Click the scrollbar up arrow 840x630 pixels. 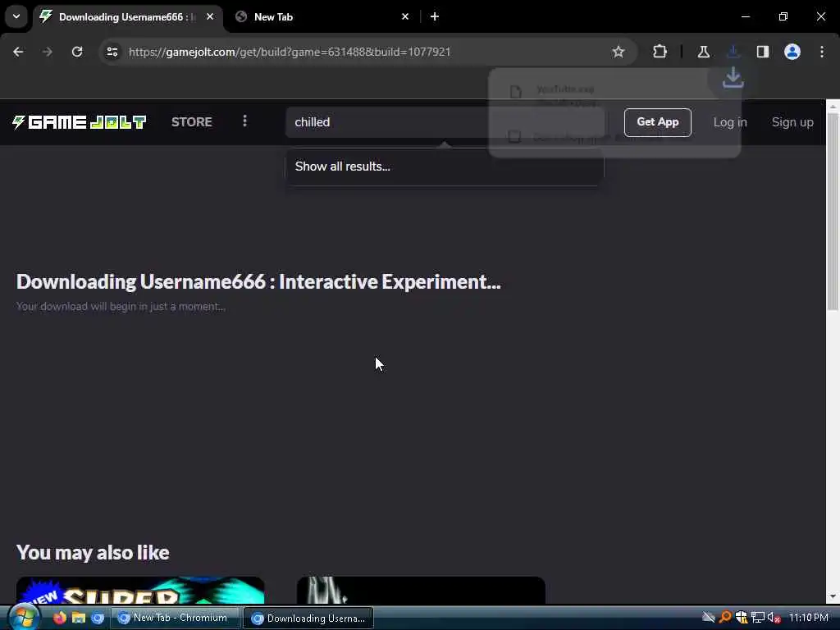(833, 107)
